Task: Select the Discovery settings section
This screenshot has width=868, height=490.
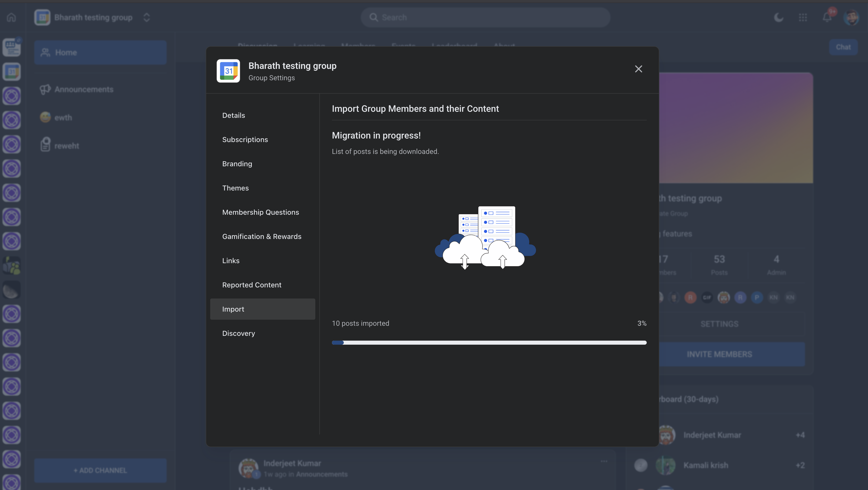Action: click(238, 333)
